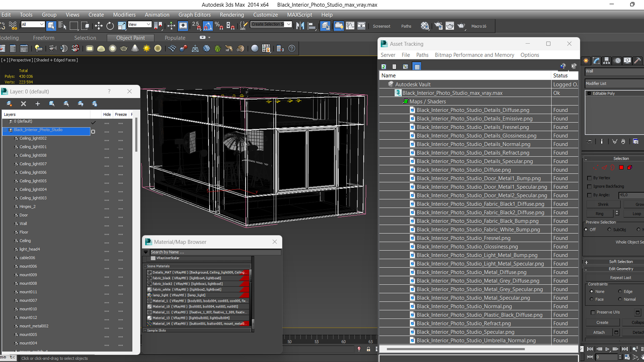This screenshot has height=362, width=644.
Task: Enable Ignore Backfacing checkbox
Action: tap(589, 186)
